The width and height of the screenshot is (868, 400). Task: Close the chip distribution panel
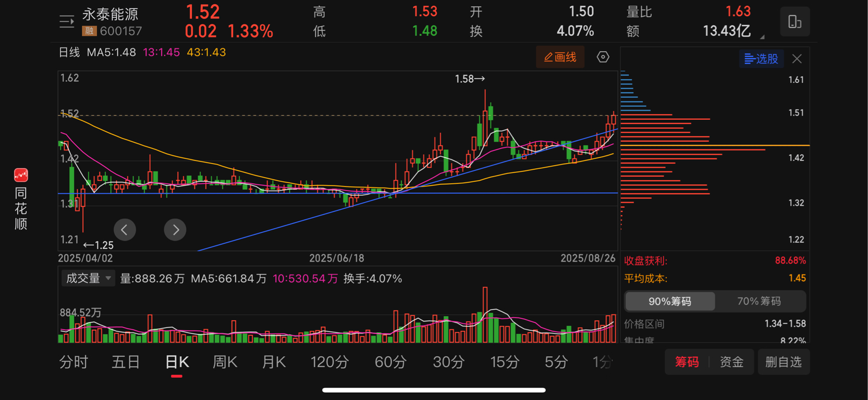coord(797,59)
